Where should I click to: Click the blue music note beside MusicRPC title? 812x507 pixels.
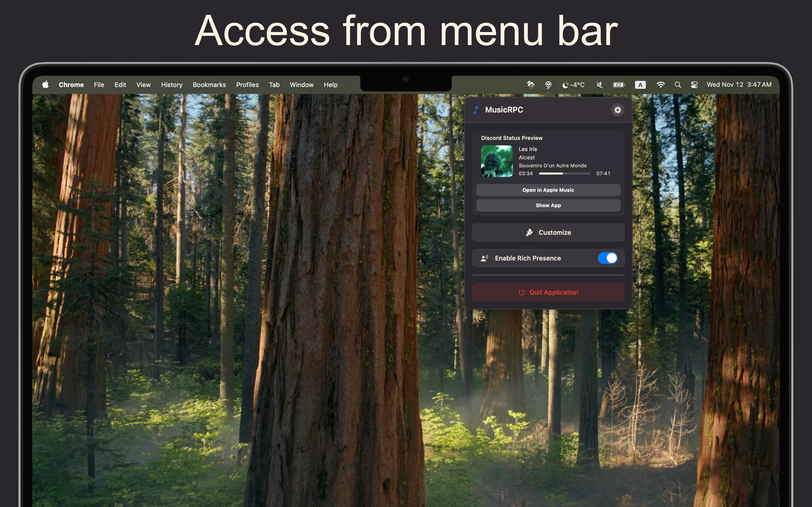476,109
